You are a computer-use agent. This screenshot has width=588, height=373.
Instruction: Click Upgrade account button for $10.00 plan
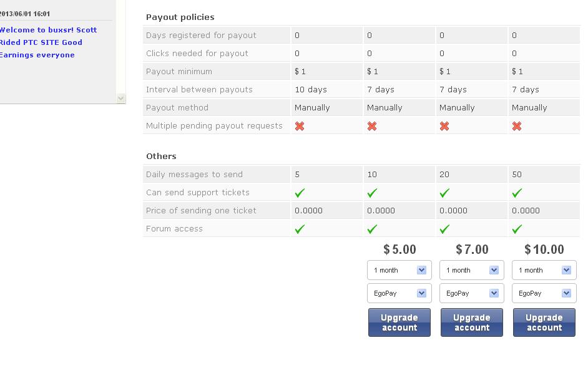[544, 322]
